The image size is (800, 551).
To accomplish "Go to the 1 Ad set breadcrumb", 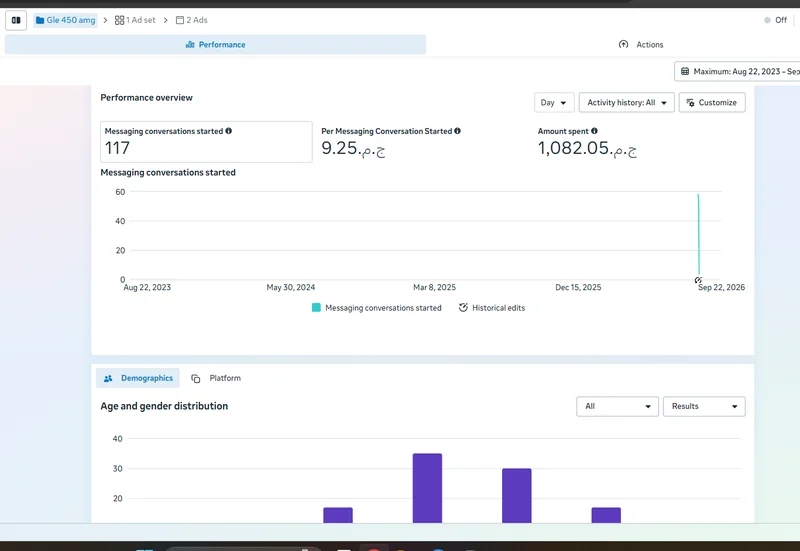I will [135, 20].
